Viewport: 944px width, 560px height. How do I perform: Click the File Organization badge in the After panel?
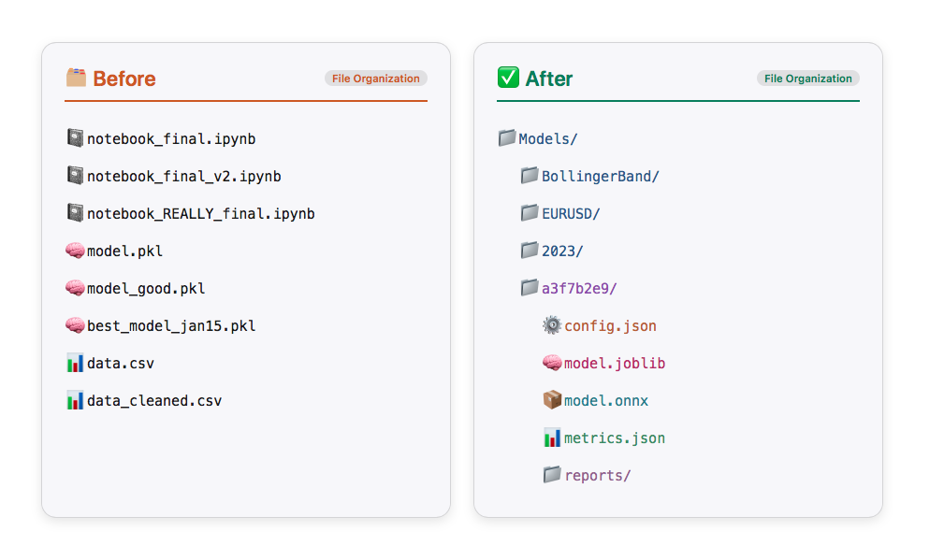click(x=807, y=79)
